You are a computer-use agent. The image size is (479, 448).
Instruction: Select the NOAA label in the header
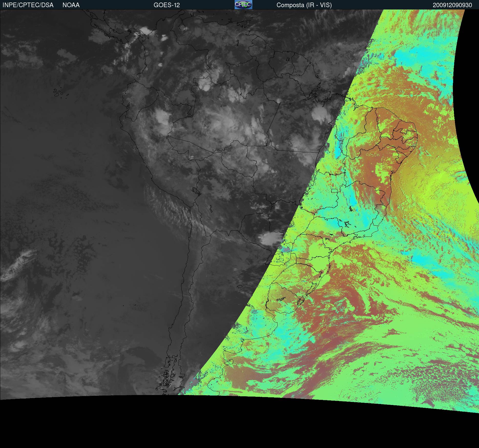71,5
